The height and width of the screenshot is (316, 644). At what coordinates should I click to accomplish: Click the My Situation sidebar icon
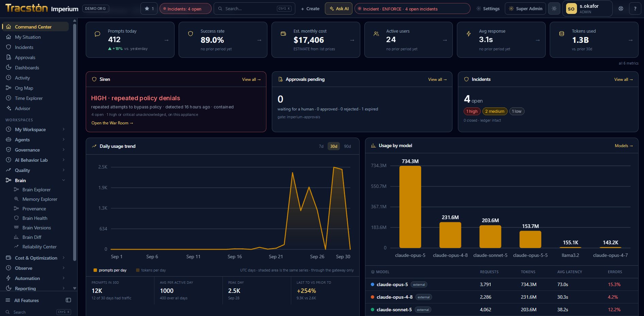[x=9, y=37]
